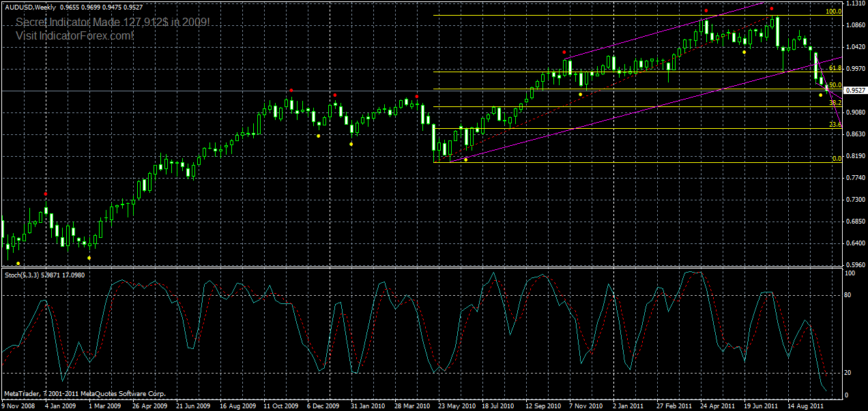Click the yellow buy-signal dot below recent candles

point(820,95)
